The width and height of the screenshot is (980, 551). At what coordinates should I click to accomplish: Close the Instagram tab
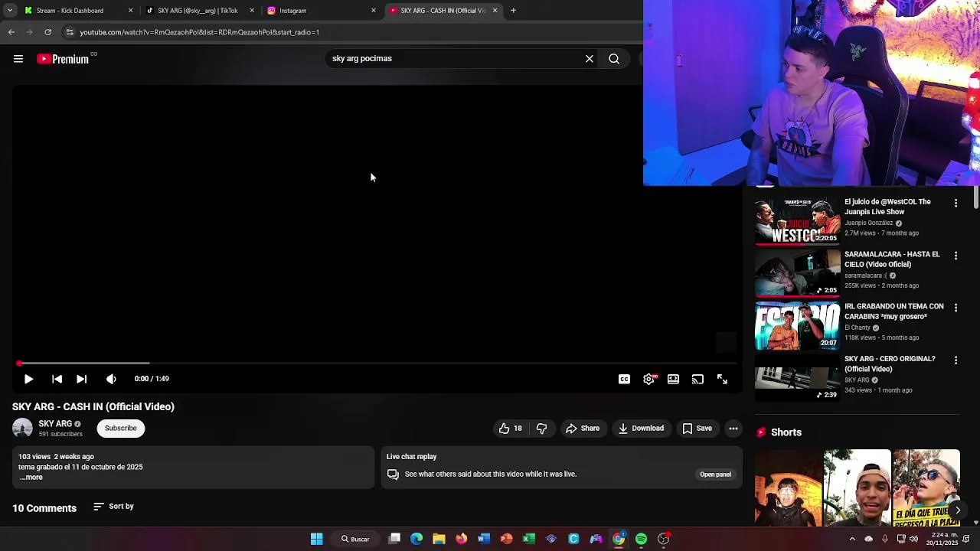coord(374,11)
